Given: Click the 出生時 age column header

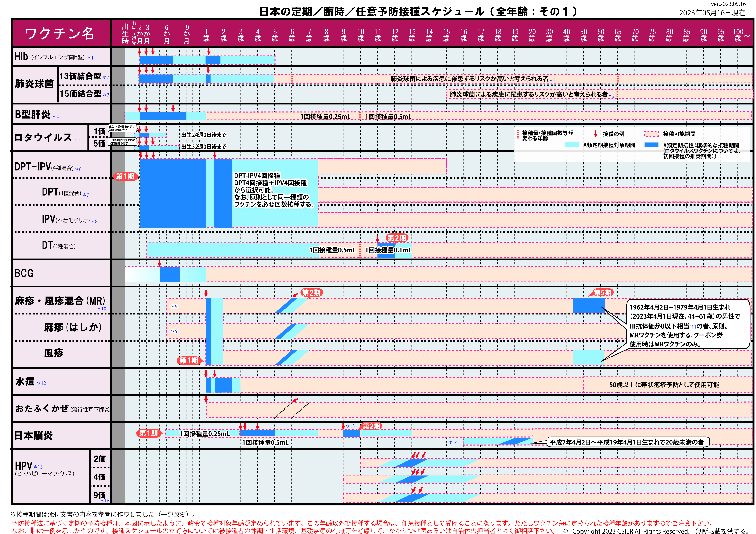Looking at the screenshot, I should tap(125, 34).
